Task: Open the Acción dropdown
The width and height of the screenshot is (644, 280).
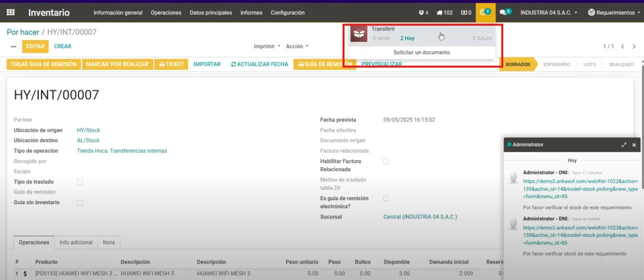Action: (297, 46)
